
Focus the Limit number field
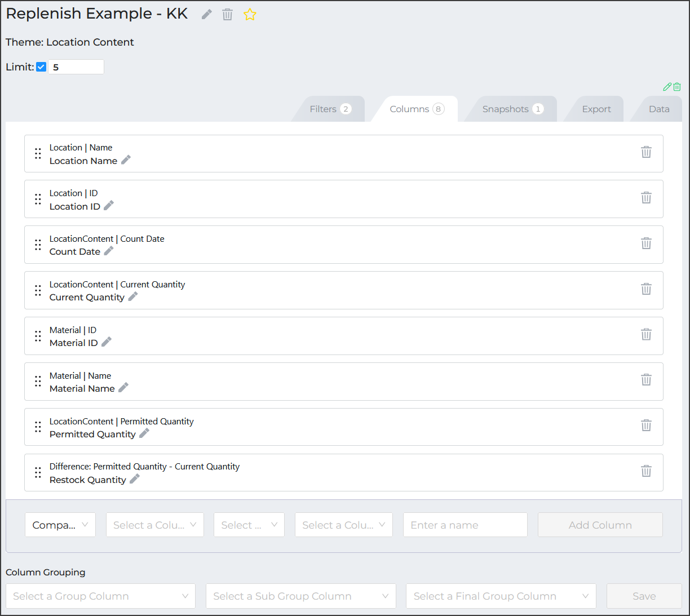coord(76,67)
